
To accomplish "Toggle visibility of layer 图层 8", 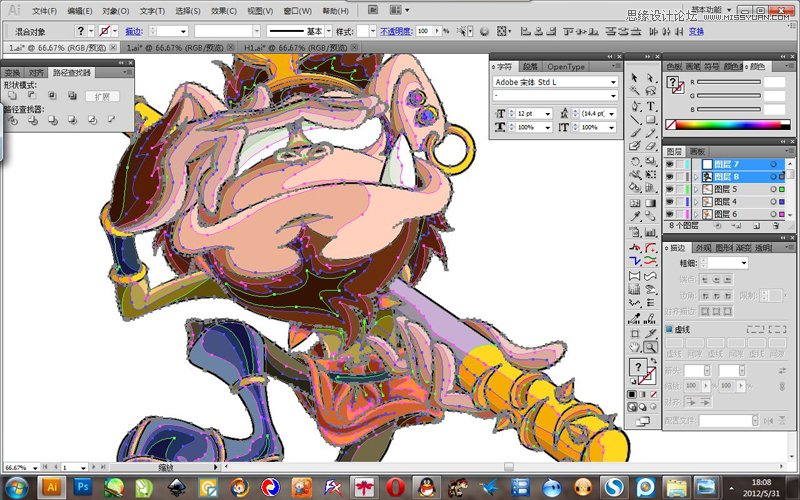I will 670,177.
